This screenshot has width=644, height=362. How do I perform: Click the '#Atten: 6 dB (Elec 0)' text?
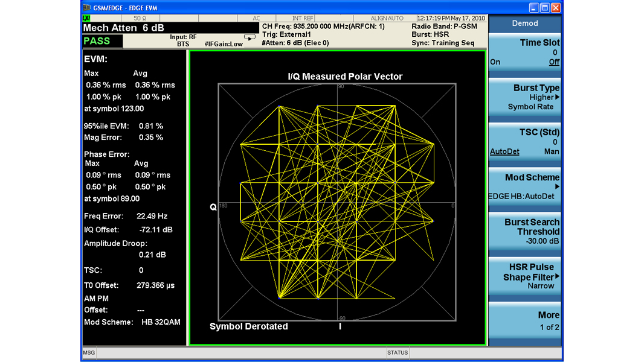[295, 43]
